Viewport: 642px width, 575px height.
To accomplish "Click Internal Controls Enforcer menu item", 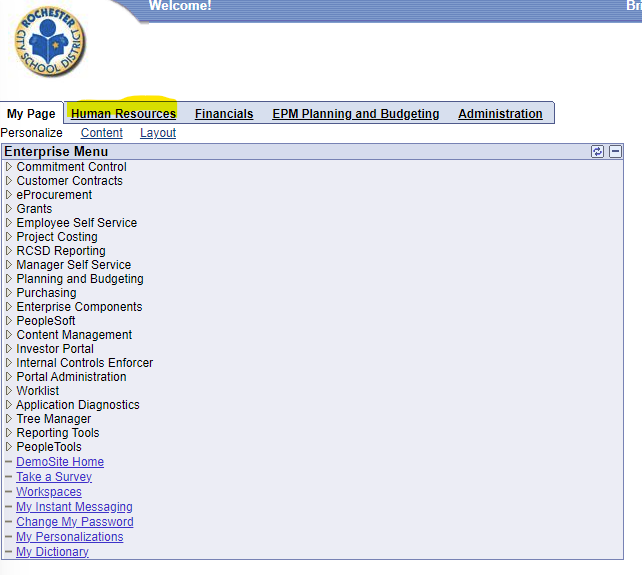I will tap(84, 363).
